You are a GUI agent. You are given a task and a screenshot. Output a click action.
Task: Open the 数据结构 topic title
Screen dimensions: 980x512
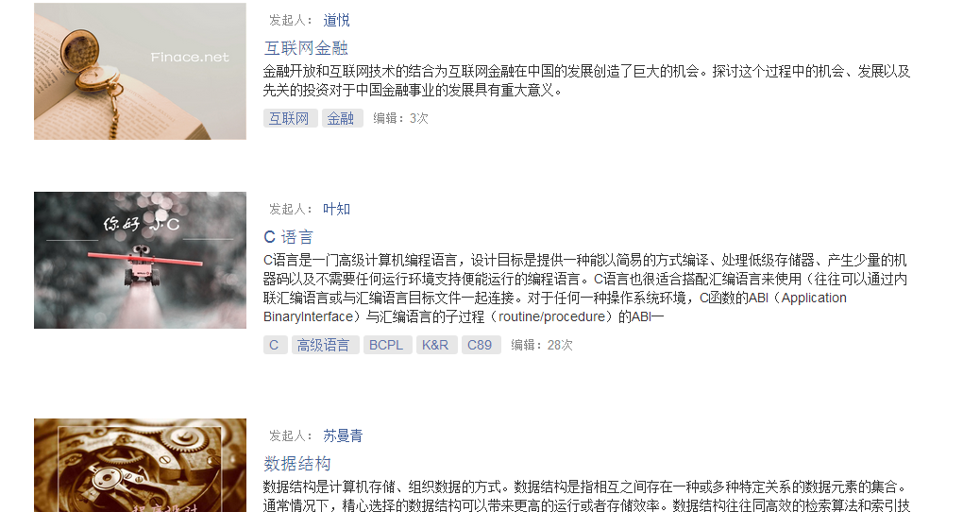(x=296, y=464)
